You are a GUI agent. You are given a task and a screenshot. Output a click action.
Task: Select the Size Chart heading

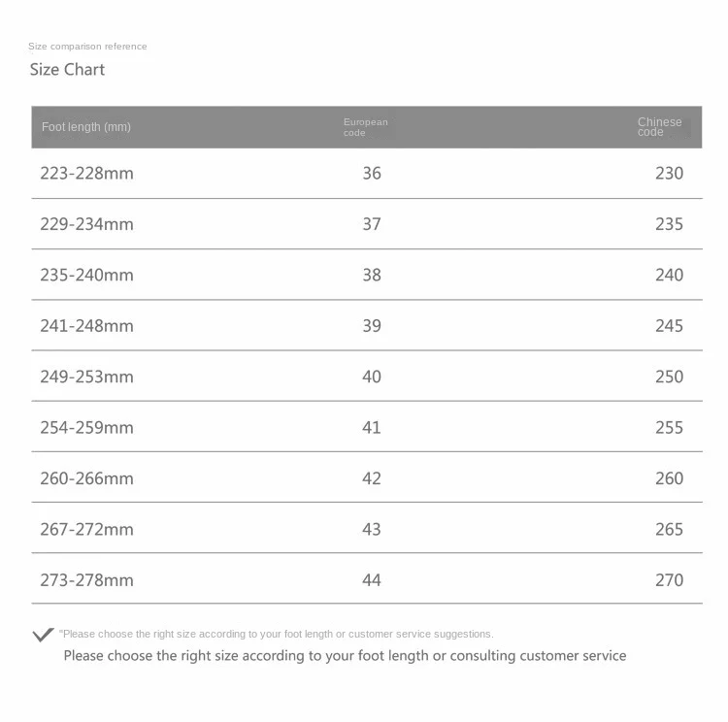pos(67,70)
